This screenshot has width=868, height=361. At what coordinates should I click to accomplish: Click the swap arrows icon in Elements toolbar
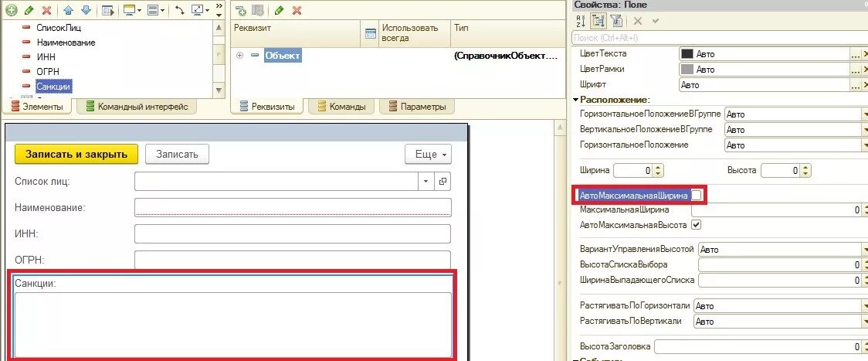180,10
